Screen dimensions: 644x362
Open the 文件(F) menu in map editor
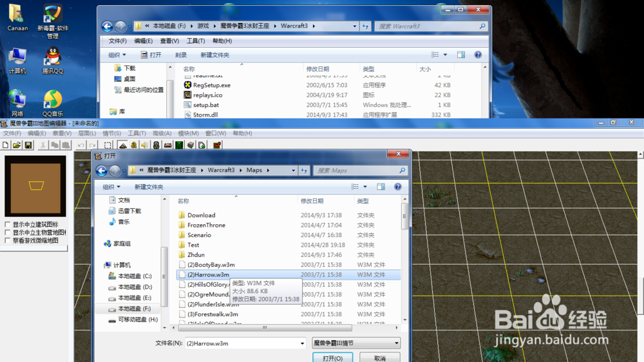[12, 133]
